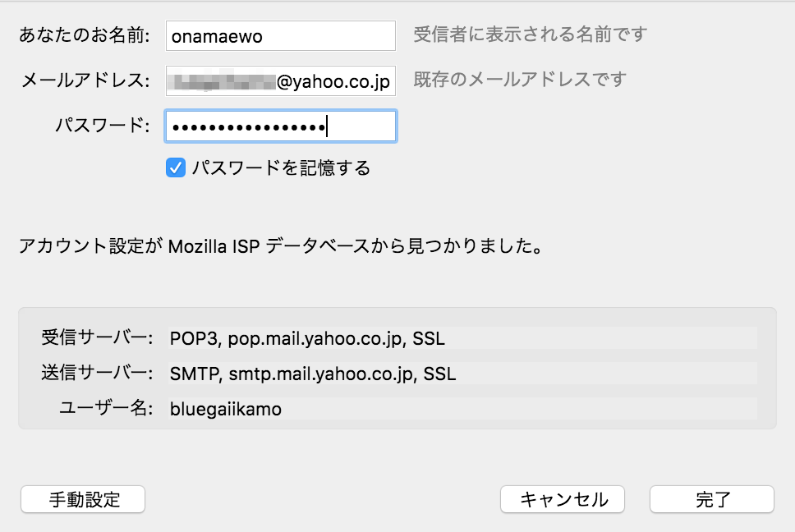The height and width of the screenshot is (532, 795).
Task: Toggle the パスワードを記憶する checkbox
Action: pos(175,168)
